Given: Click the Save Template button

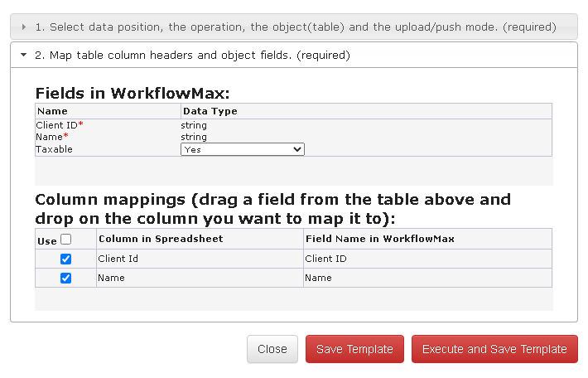Looking at the screenshot, I should 354,349.
